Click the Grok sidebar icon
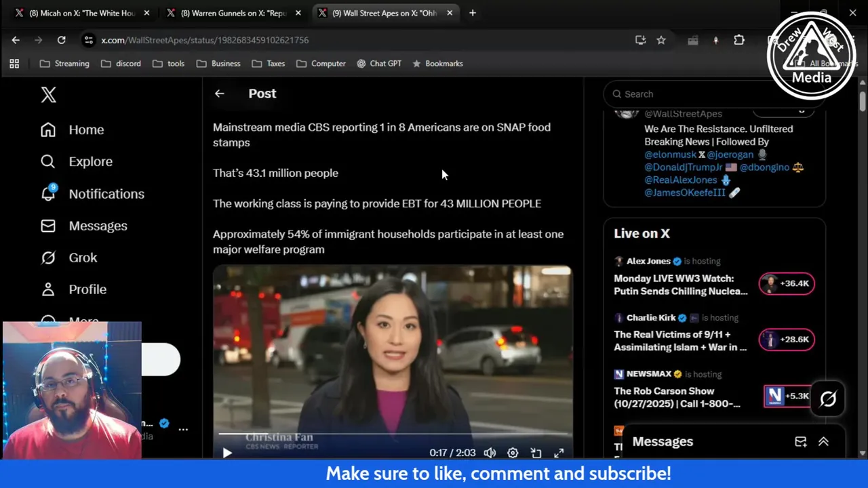Image resolution: width=868 pixels, height=488 pixels. [x=48, y=258]
